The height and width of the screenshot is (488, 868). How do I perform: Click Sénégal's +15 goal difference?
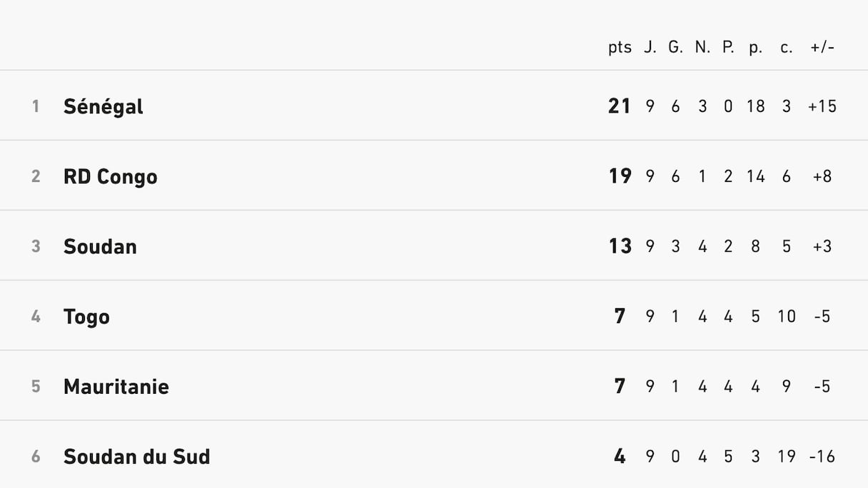[x=822, y=106]
